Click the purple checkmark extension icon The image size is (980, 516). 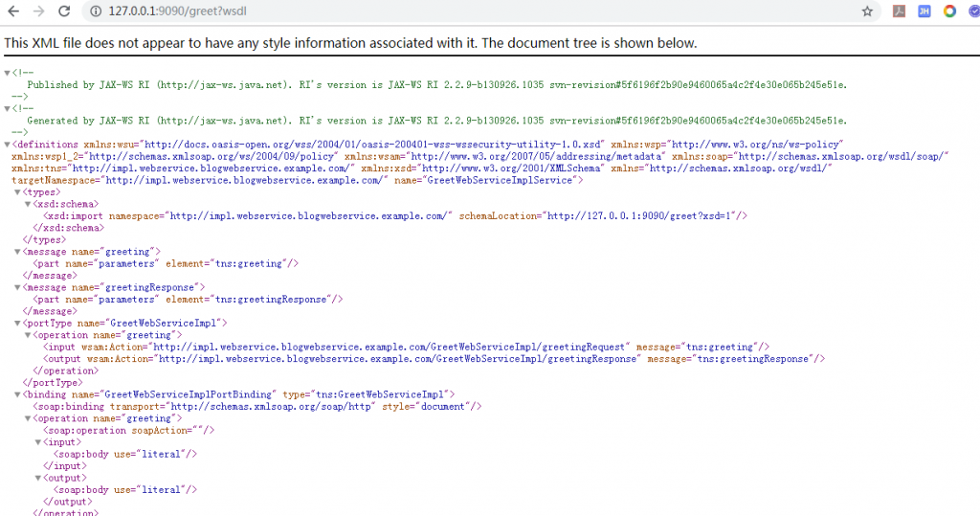[x=972, y=11]
